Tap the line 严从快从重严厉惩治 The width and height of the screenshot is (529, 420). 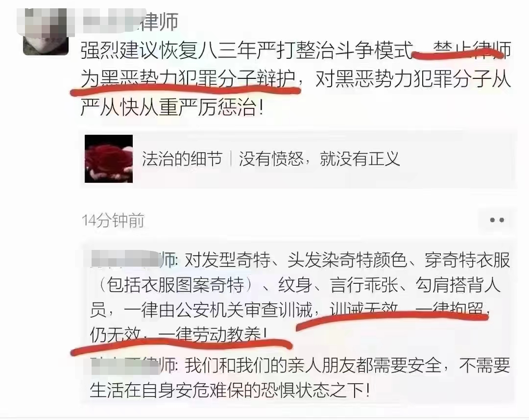172,108
